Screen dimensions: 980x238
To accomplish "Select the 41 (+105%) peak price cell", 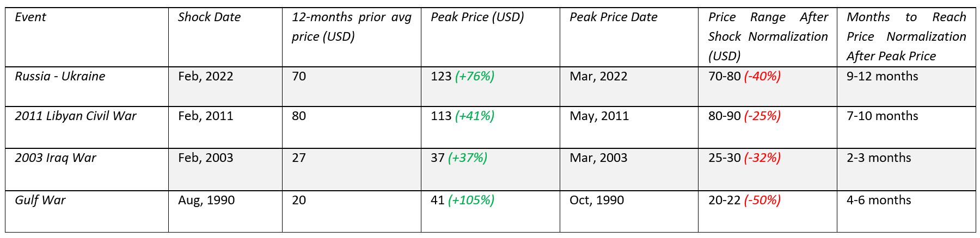I will pyautogui.click(x=462, y=201).
